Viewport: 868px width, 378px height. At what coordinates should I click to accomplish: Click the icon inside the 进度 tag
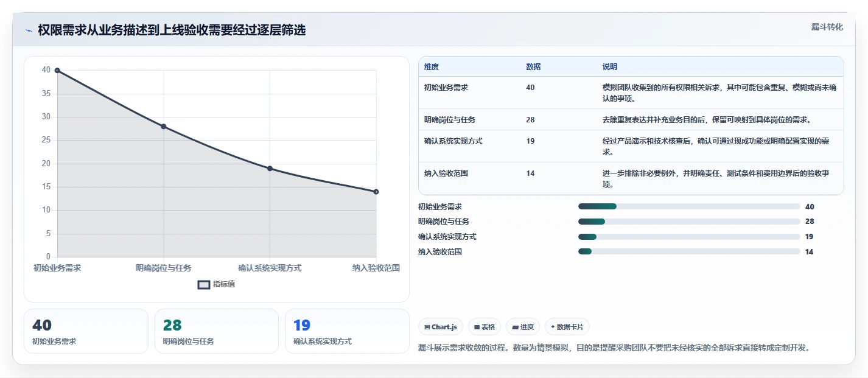515,327
